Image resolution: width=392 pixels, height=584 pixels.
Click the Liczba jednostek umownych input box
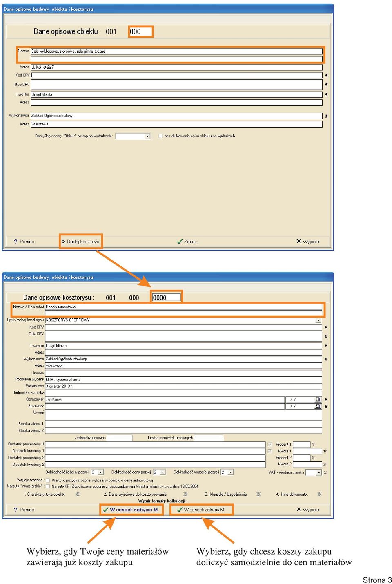point(209,438)
